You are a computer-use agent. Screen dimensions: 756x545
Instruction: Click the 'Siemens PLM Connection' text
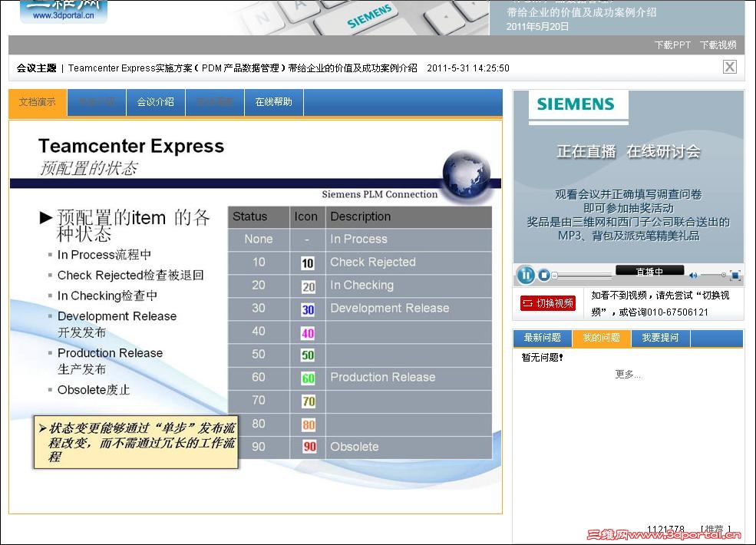coord(379,194)
